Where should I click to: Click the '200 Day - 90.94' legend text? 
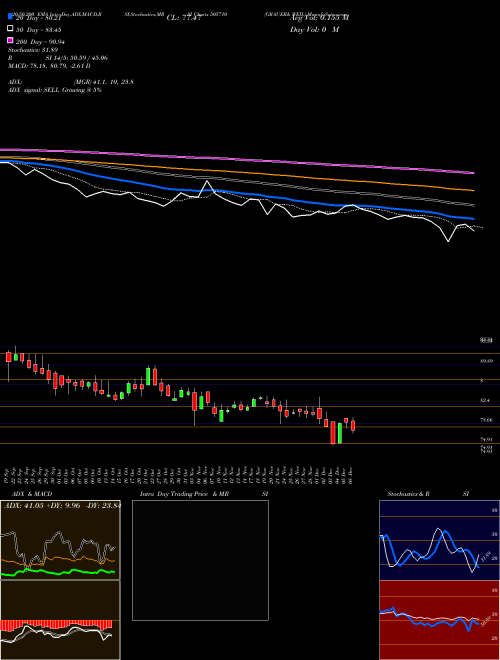point(40,42)
